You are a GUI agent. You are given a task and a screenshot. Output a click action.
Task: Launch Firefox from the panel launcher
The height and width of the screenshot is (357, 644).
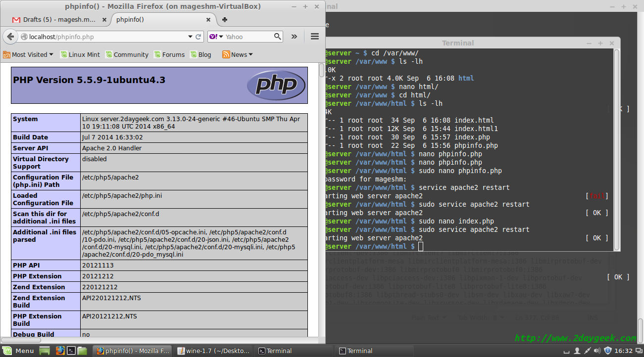[60, 351]
